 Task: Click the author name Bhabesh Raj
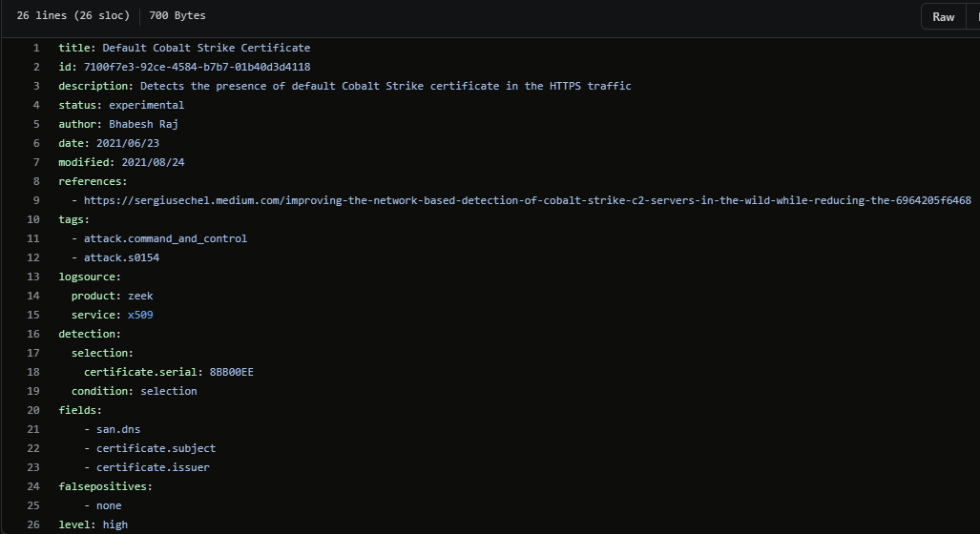point(143,124)
